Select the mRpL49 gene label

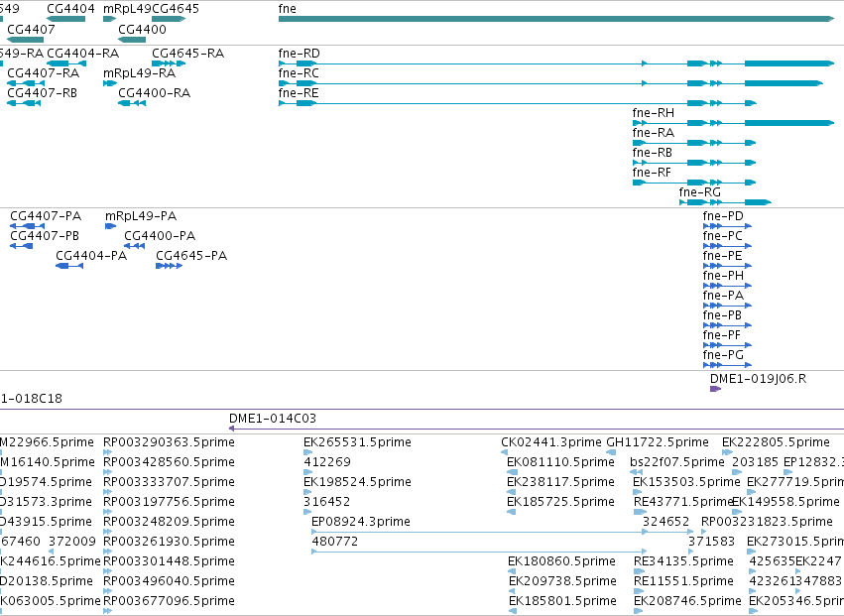point(127,9)
